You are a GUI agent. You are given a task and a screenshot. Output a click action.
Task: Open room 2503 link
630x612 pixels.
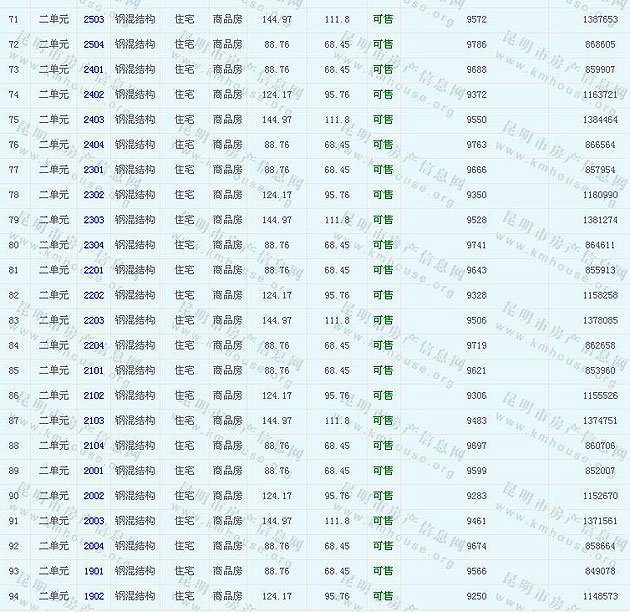pyautogui.click(x=93, y=20)
